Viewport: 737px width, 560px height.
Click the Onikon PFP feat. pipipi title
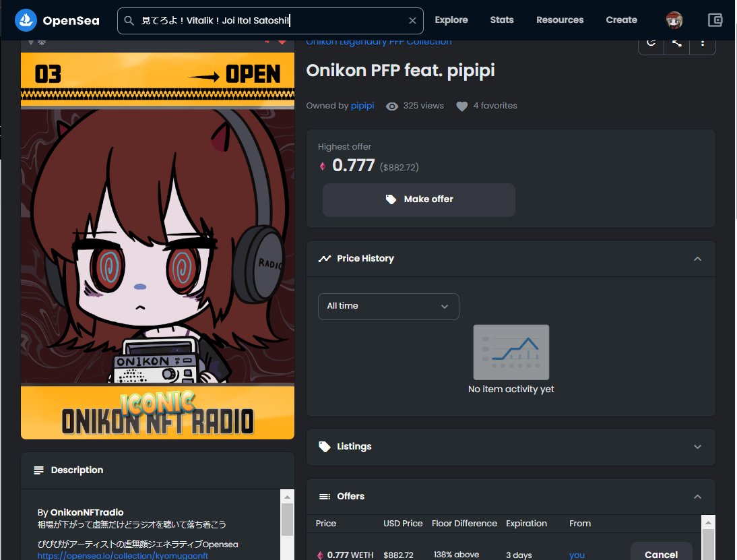pos(400,71)
